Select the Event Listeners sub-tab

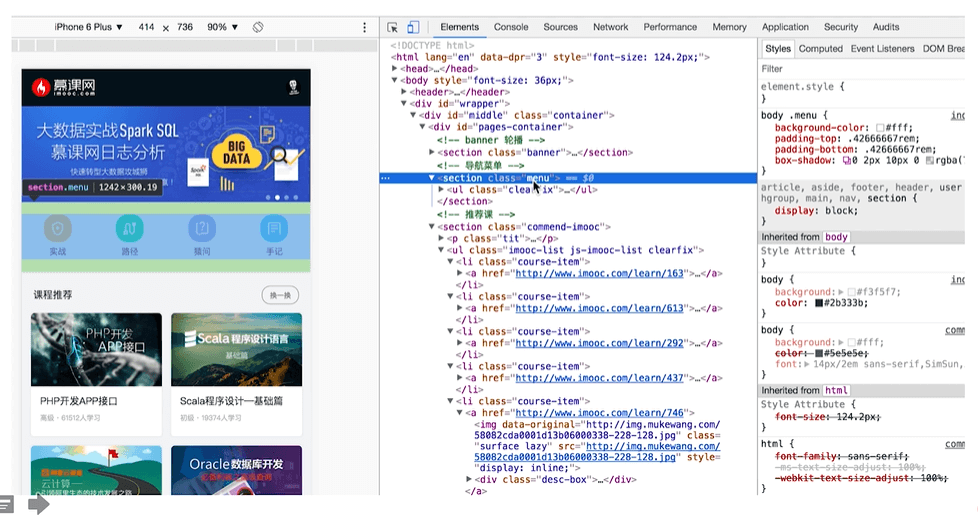882,49
